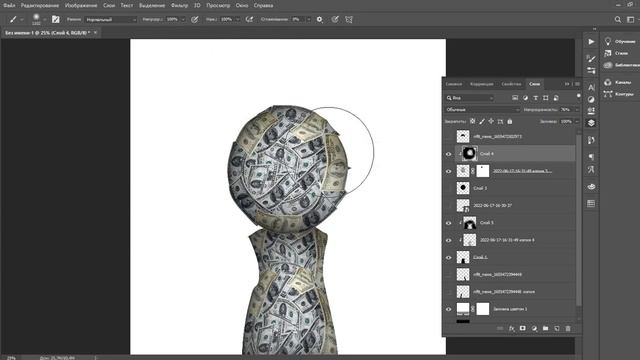The width and height of the screenshot is (640, 360).
Task: Lock layer position move icon
Action: coord(491,121)
